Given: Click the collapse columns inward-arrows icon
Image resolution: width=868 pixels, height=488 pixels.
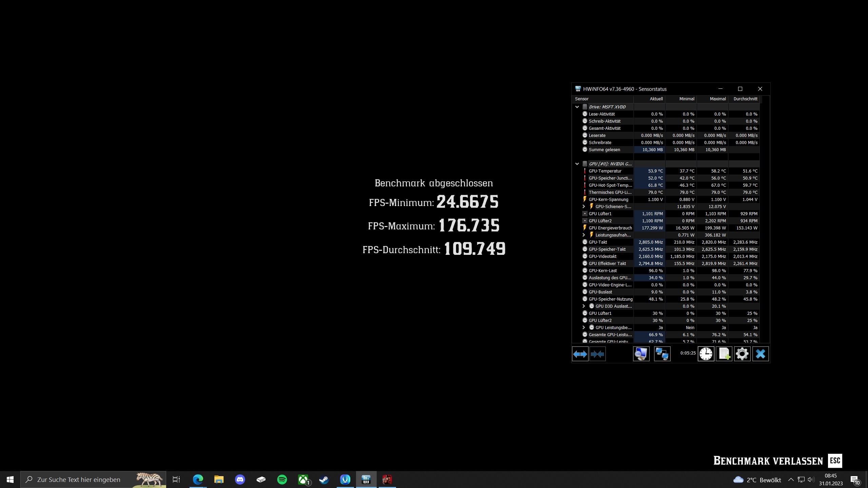Looking at the screenshot, I should coord(597,354).
